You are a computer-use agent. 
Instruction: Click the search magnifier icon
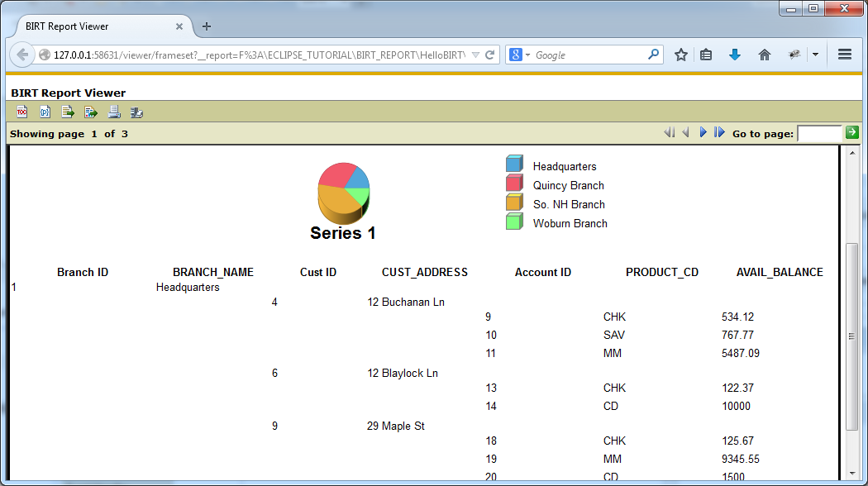(x=654, y=55)
